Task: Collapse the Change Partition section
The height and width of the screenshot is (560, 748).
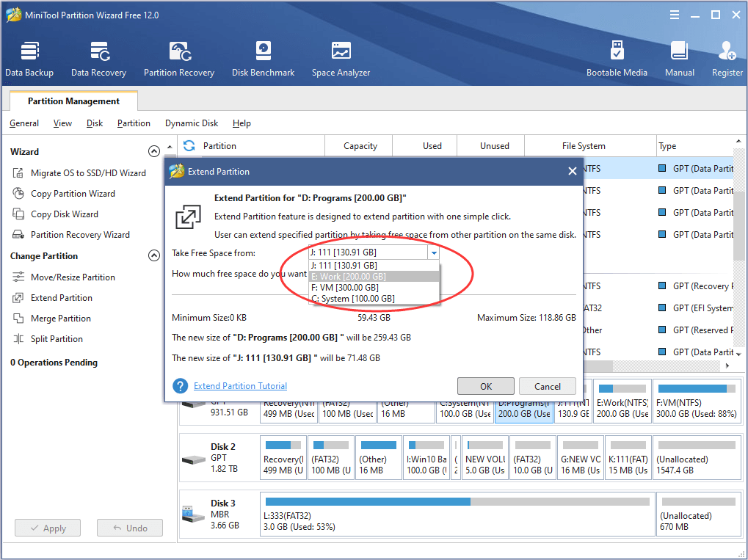Action: coord(154,256)
